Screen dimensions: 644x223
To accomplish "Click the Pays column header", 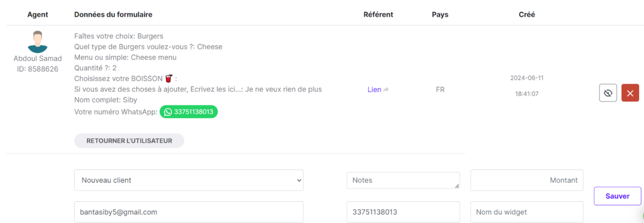I will coord(440,15).
